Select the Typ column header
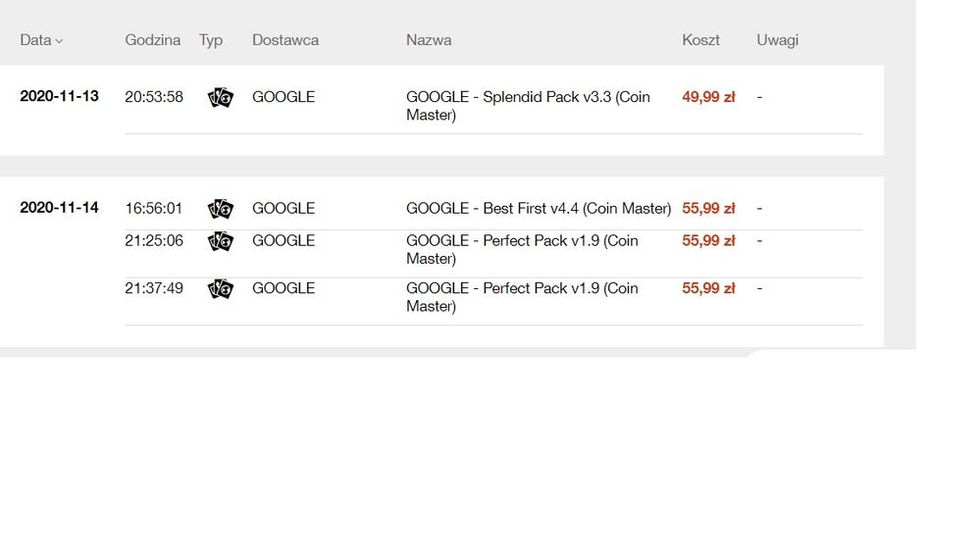The height and width of the screenshot is (551, 980). tap(211, 40)
